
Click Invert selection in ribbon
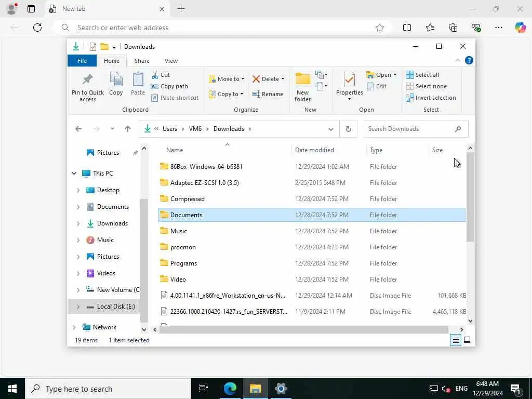click(x=431, y=98)
